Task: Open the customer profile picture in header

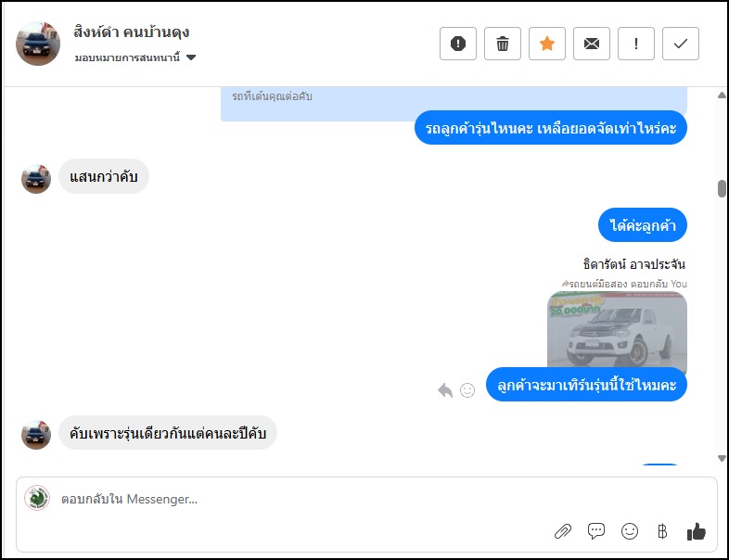Action: click(38, 44)
